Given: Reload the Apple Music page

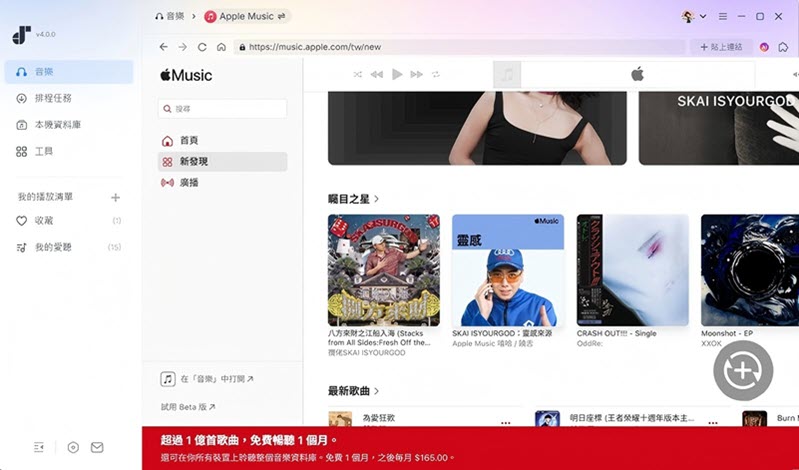Looking at the screenshot, I should pyautogui.click(x=202, y=47).
